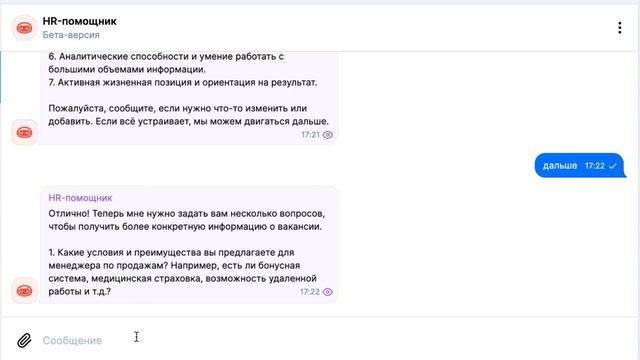Click the 17:21 timestamp on the bot message
This screenshot has height=360, width=640.
coord(310,135)
